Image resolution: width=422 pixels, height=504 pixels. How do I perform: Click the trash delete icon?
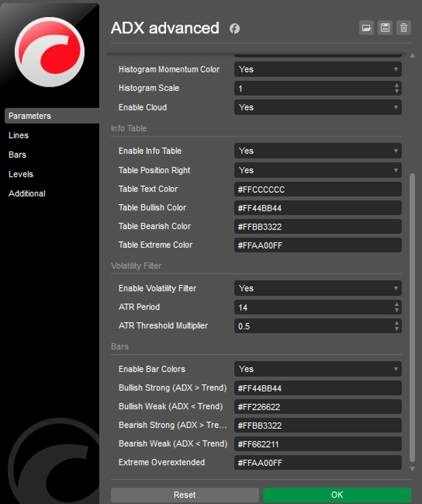click(403, 27)
